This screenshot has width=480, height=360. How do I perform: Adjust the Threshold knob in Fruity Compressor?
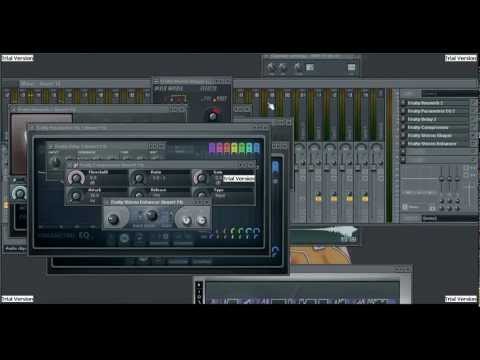76,178
